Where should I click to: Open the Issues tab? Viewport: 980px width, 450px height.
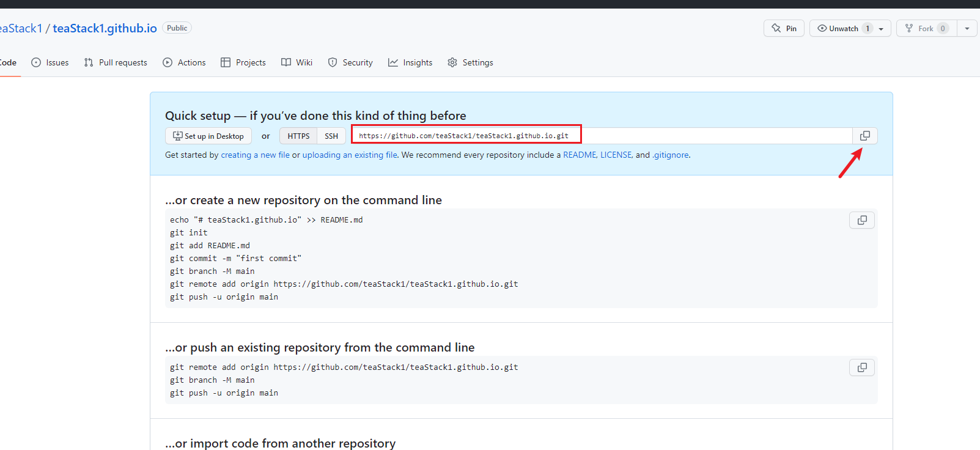pos(50,62)
